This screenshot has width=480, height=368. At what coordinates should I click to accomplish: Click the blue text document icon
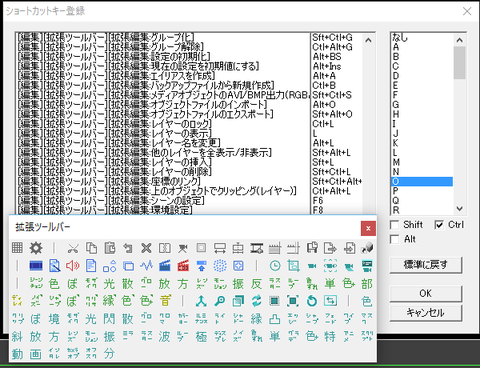point(91,266)
